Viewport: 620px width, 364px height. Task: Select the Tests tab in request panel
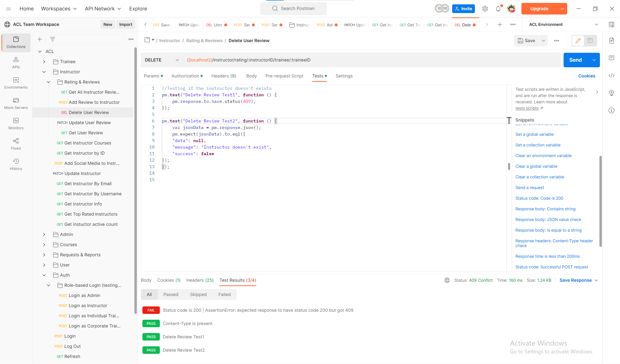pyautogui.click(x=317, y=76)
